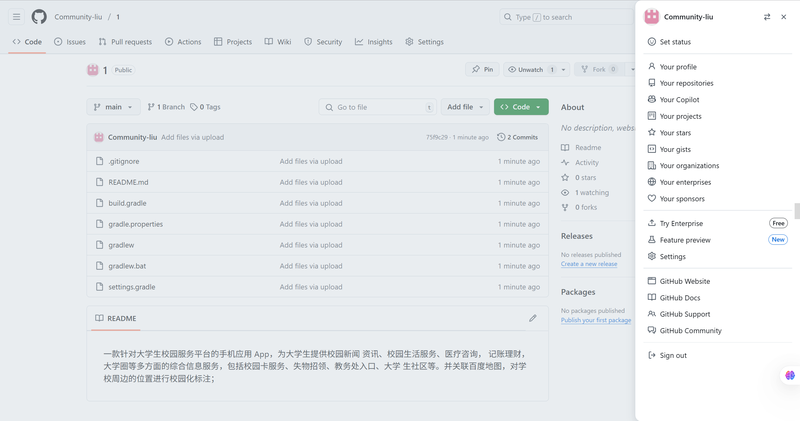Viewport: 800px width, 421px height.
Task: Click the Copilot icon in user menu
Action: (x=652, y=99)
